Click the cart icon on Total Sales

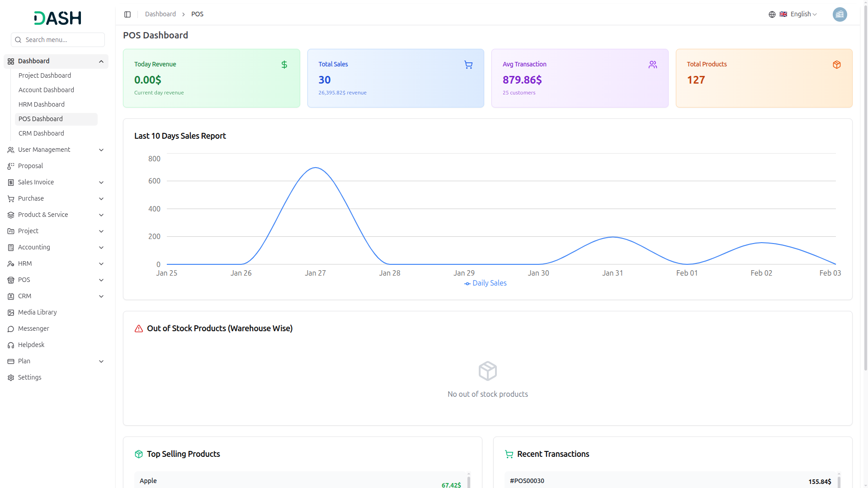pos(468,65)
